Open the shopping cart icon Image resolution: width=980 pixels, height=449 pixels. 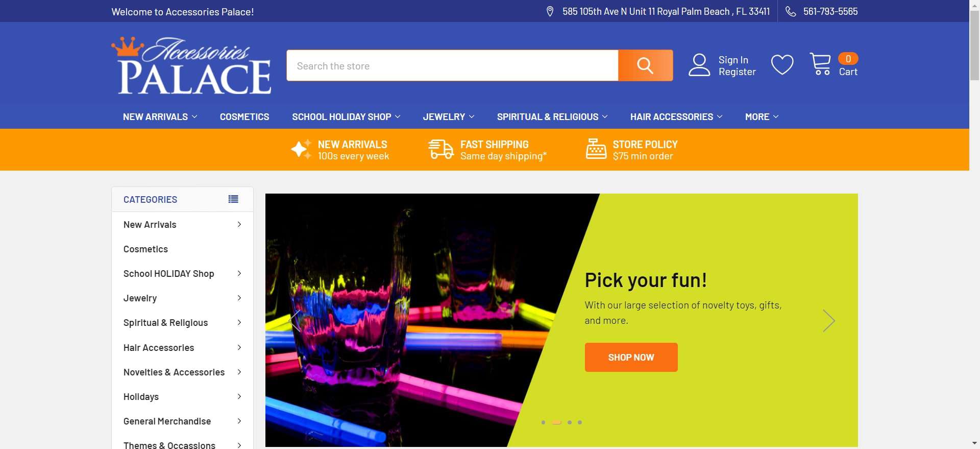tap(820, 64)
